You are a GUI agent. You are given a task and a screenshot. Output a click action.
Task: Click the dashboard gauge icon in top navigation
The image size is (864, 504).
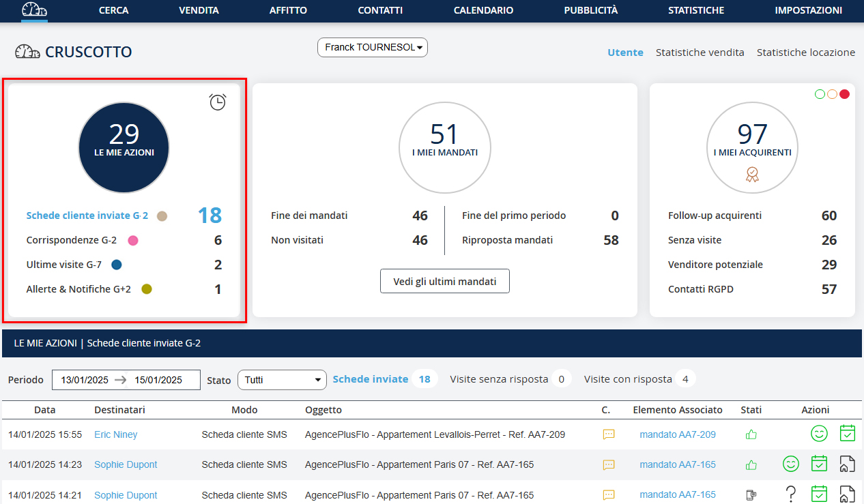(34, 10)
